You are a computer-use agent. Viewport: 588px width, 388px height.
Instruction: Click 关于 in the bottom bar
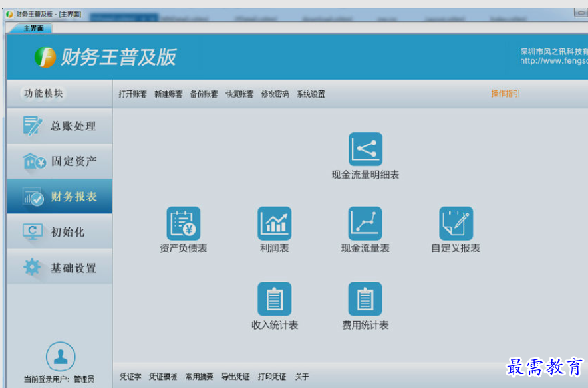[x=302, y=377]
